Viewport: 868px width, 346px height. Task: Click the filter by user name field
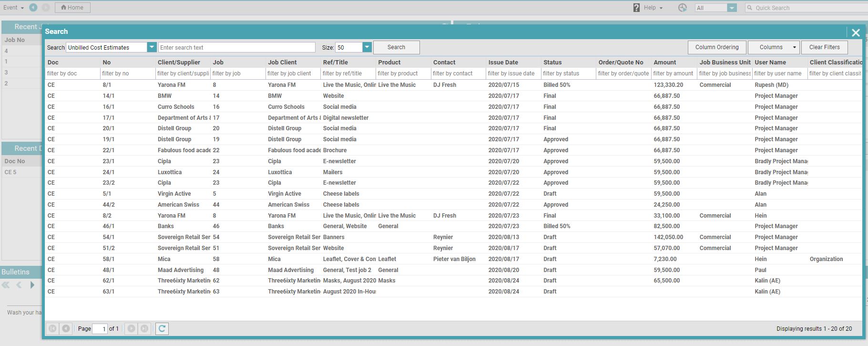[780, 73]
